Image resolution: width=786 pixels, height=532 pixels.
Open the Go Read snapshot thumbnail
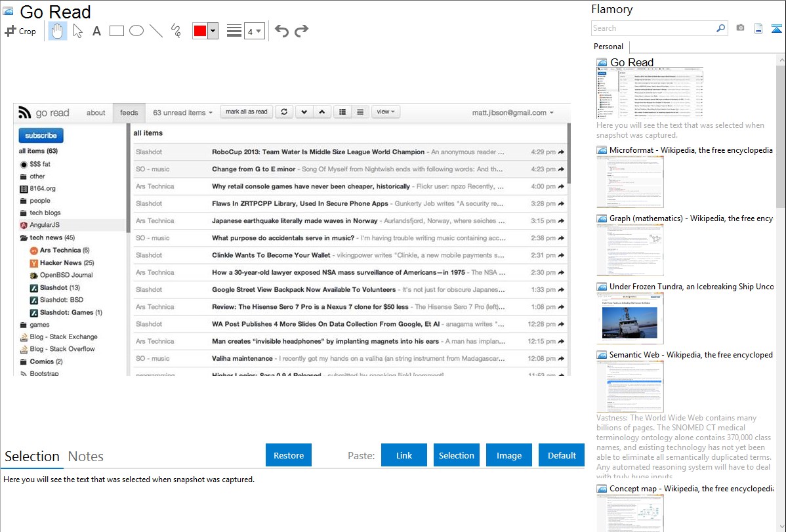tap(650, 92)
